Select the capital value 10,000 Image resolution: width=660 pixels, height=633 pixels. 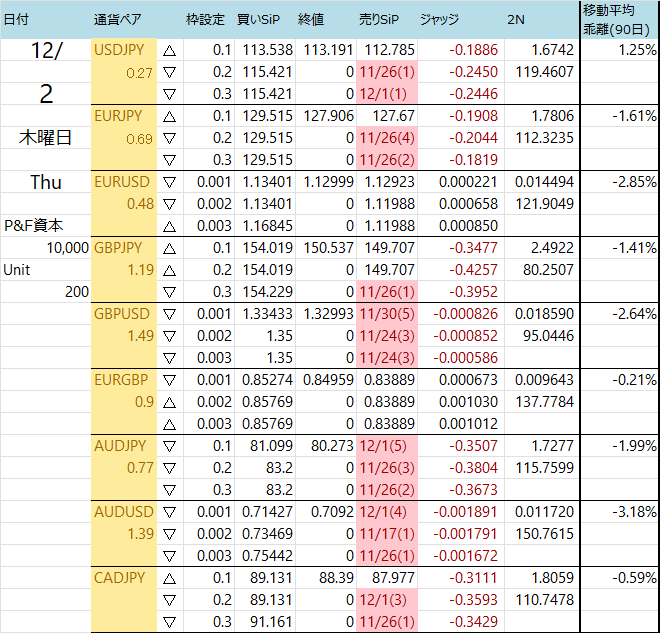tap(45, 248)
